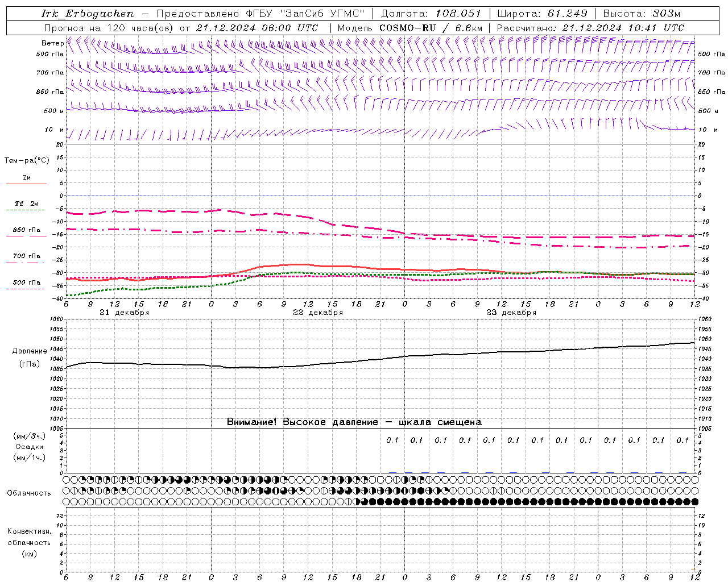Click the station name Irk_Erbogachen

[x=88, y=14]
